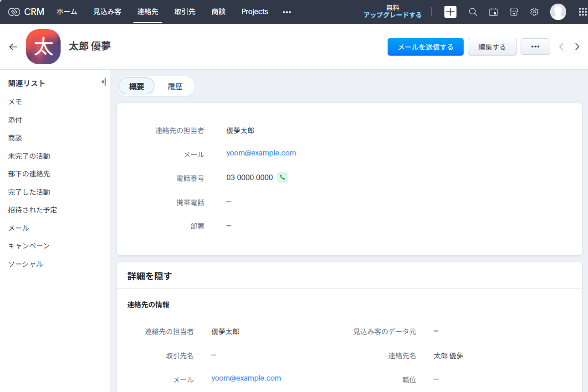Viewport: 588px width, 392px height.
Task: Click the back arrow beside contact avatar
Action: pos(13,46)
